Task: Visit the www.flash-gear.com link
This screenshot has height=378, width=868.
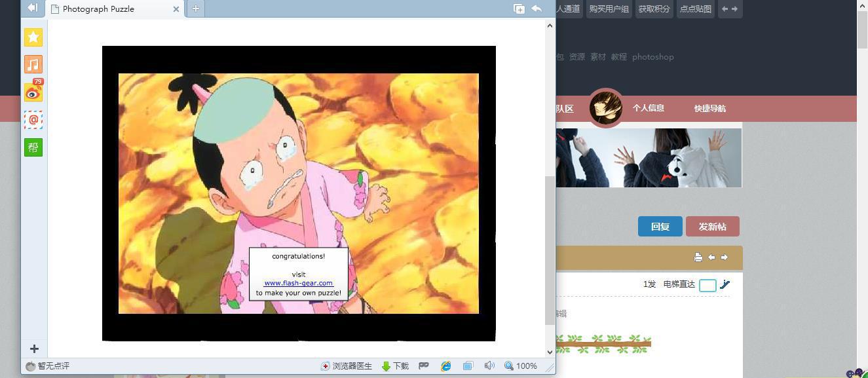Action: (x=298, y=283)
